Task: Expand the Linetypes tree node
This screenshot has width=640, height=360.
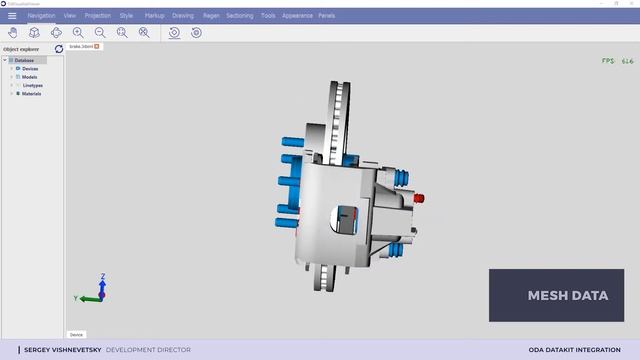Action: [x=11, y=85]
